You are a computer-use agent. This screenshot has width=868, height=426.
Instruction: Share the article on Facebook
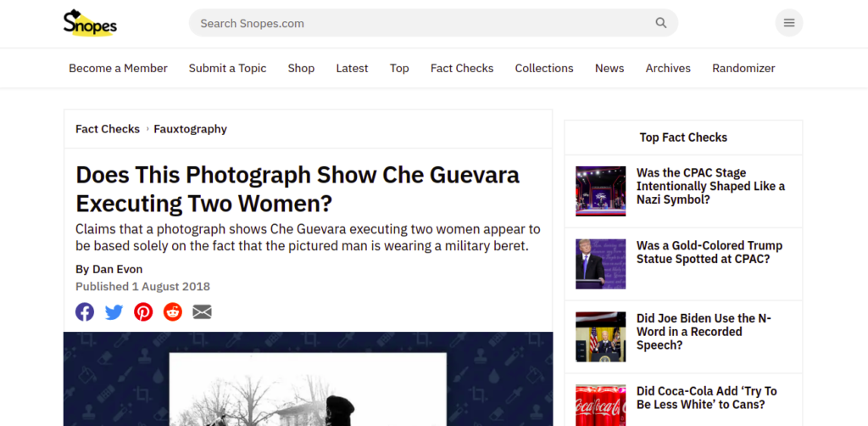click(85, 312)
